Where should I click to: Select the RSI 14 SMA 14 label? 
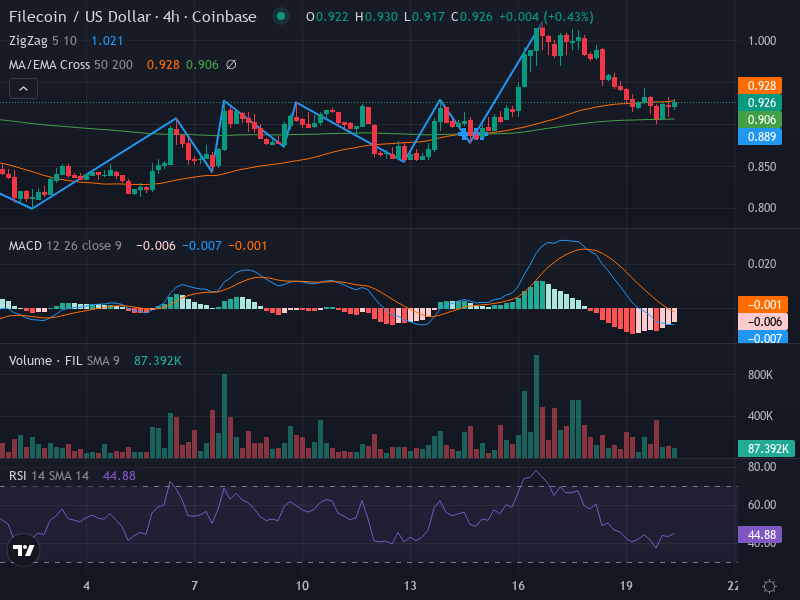[49, 476]
